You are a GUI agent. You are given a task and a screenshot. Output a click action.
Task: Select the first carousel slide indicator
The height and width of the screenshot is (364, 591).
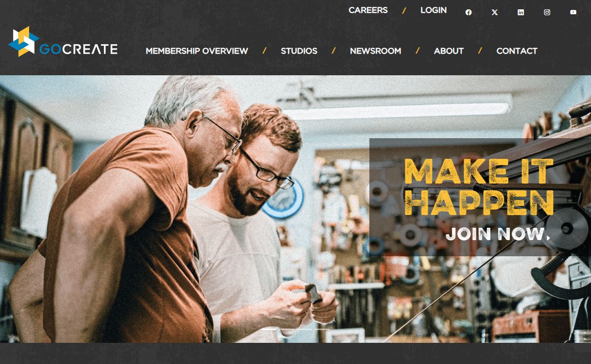[x=269, y=329]
